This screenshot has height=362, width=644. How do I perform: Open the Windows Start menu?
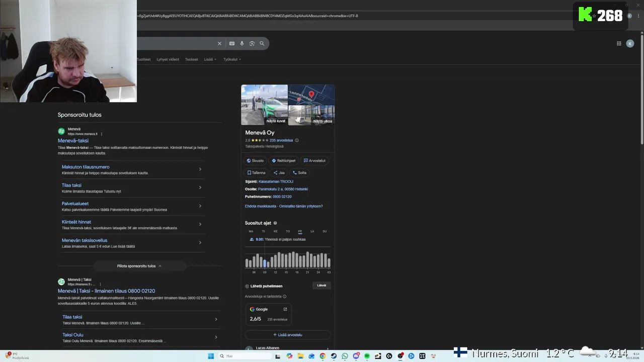(x=211, y=356)
